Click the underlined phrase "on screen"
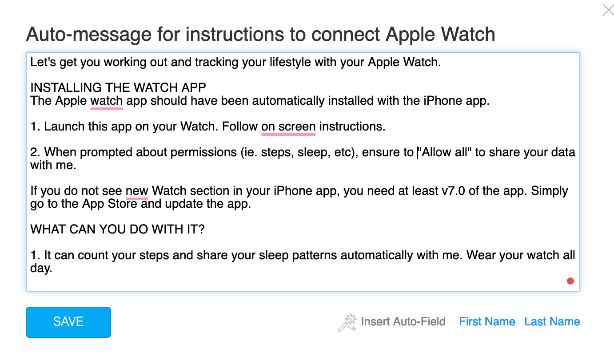The image size is (614, 364). (x=288, y=127)
